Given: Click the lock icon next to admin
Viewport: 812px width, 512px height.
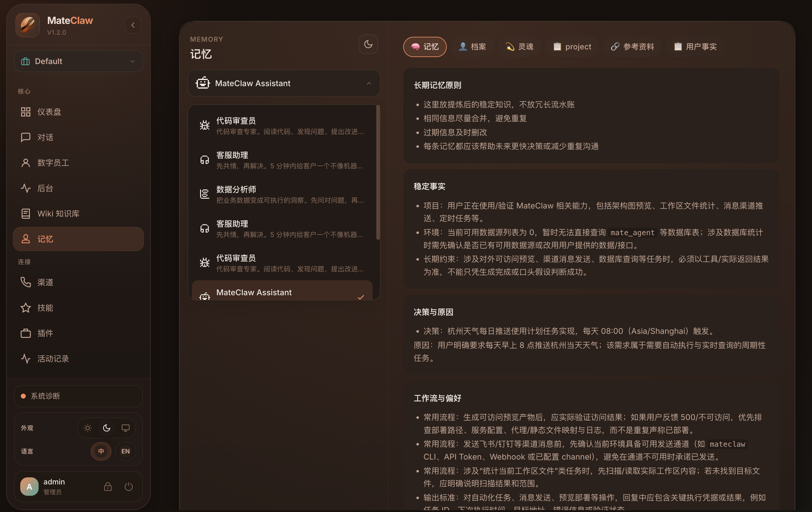Looking at the screenshot, I should pos(108,486).
